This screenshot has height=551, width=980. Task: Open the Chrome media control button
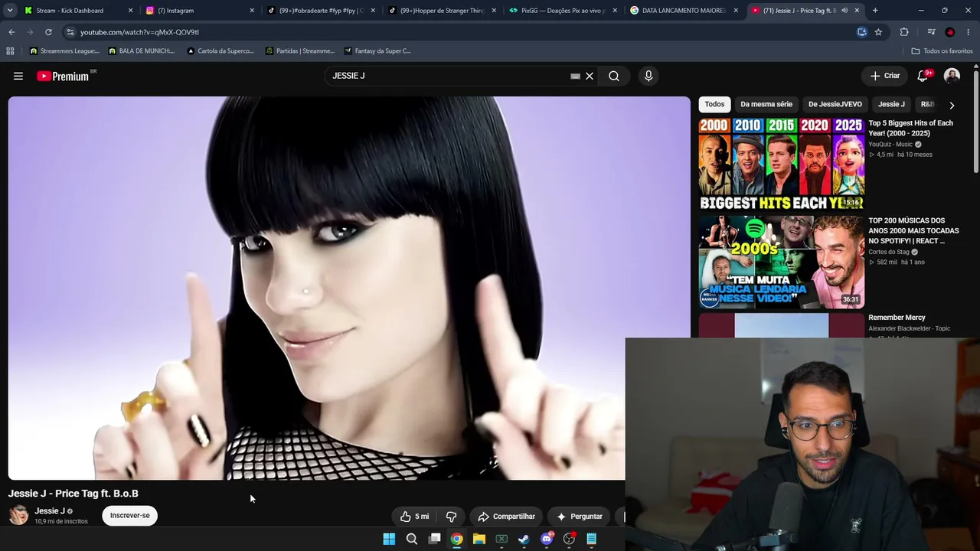[x=931, y=32]
